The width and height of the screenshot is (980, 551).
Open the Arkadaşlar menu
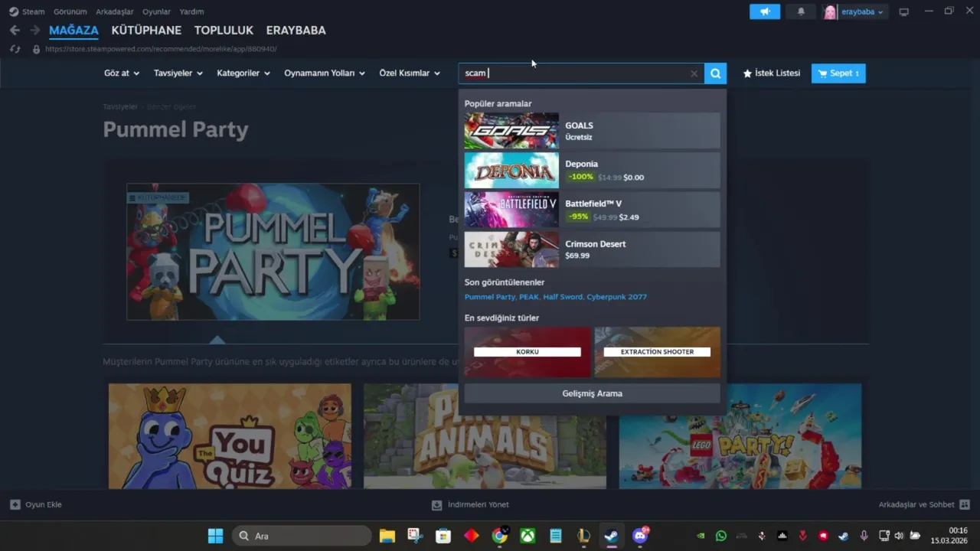click(x=115, y=11)
